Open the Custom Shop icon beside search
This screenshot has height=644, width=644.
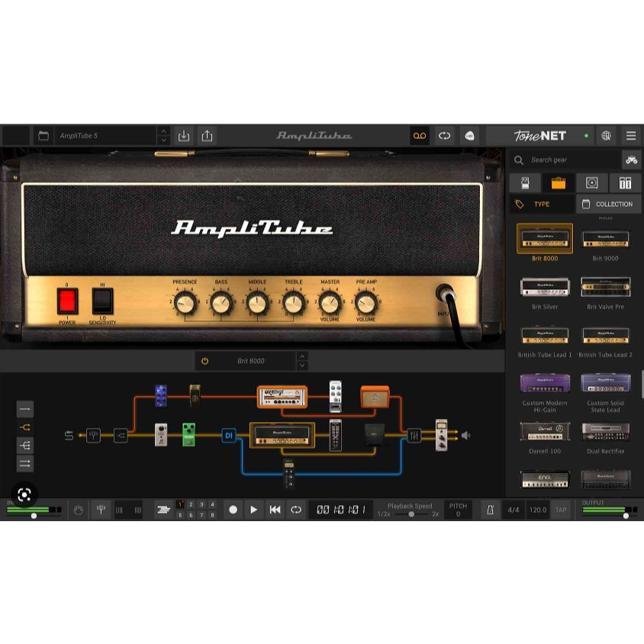pos(631,159)
